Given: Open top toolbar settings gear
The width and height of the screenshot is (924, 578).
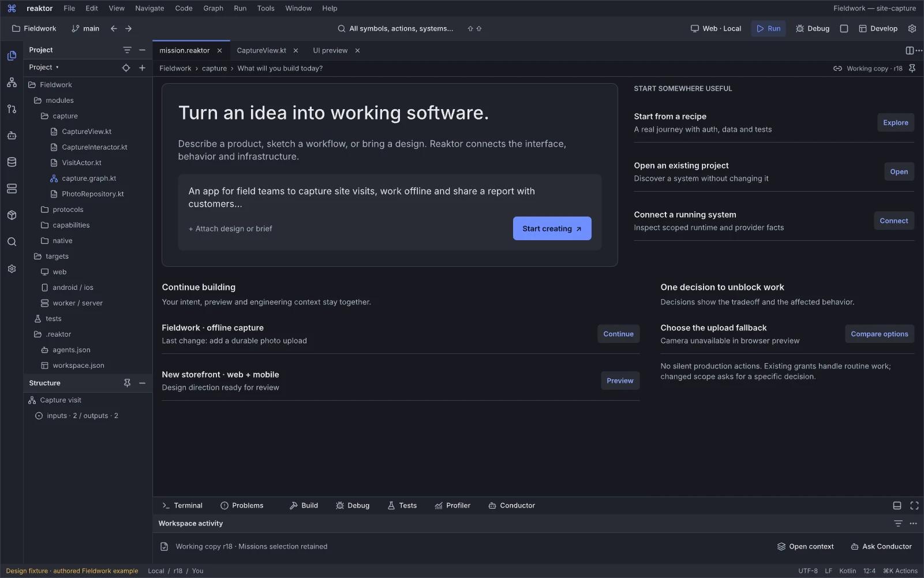Looking at the screenshot, I should click(x=912, y=28).
